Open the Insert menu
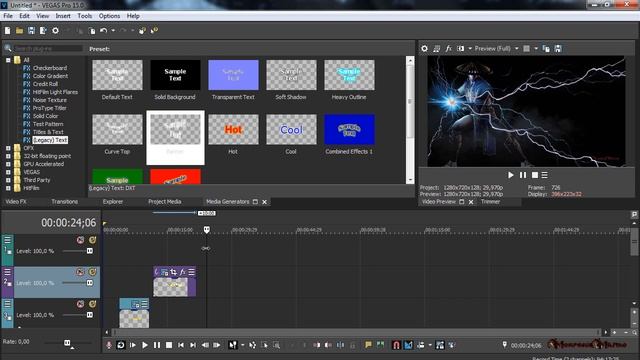 (x=63, y=16)
